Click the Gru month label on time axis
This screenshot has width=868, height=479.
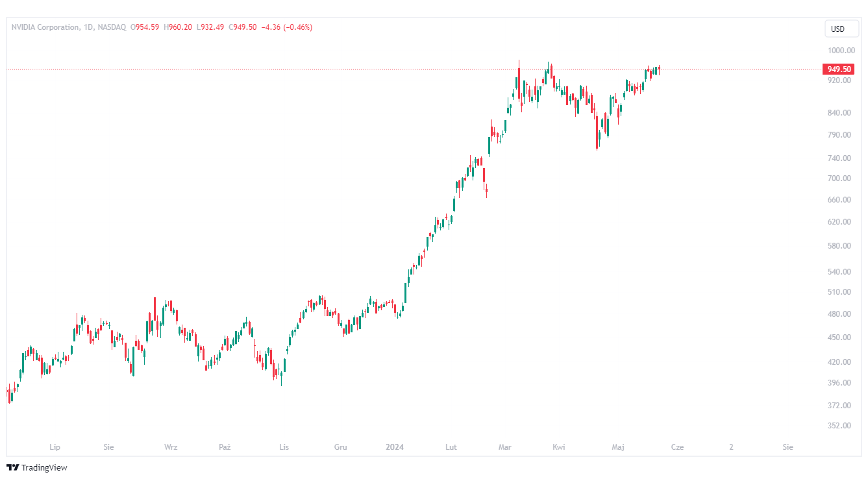pos(340,447)
